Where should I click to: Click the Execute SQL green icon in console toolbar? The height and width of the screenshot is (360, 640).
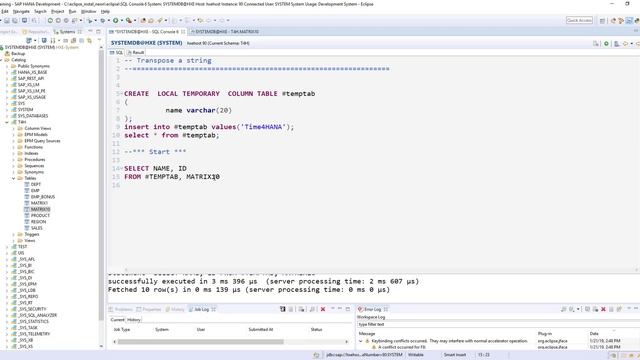pyautogui.click(x=606, y=43)
